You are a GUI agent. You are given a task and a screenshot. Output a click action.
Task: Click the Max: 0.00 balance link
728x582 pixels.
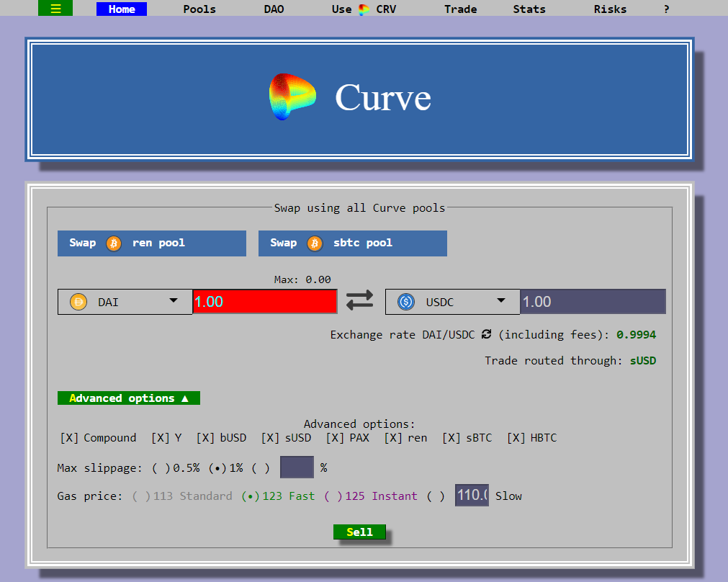(302, 279)
